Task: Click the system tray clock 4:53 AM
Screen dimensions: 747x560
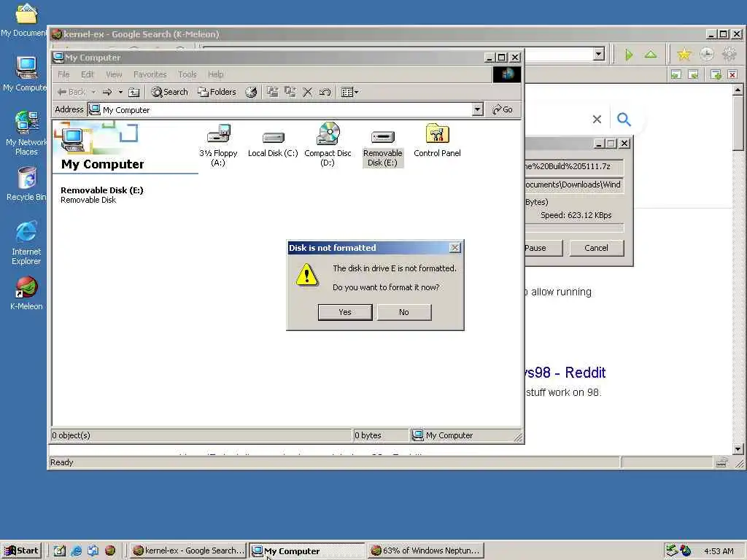Action: 719,551
